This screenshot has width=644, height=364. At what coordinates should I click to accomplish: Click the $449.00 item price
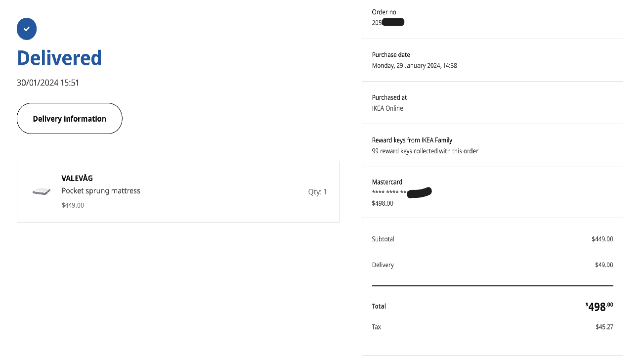point(73,205)
